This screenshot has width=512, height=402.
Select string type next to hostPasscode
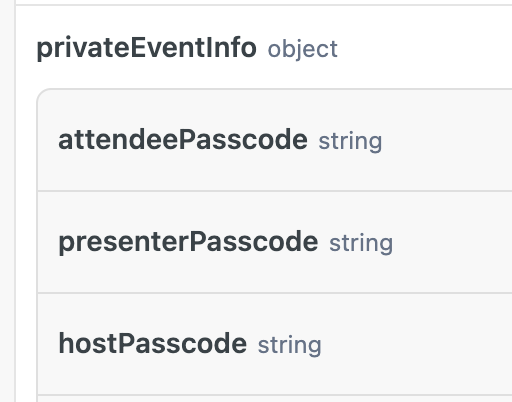[x=289, y=345]
